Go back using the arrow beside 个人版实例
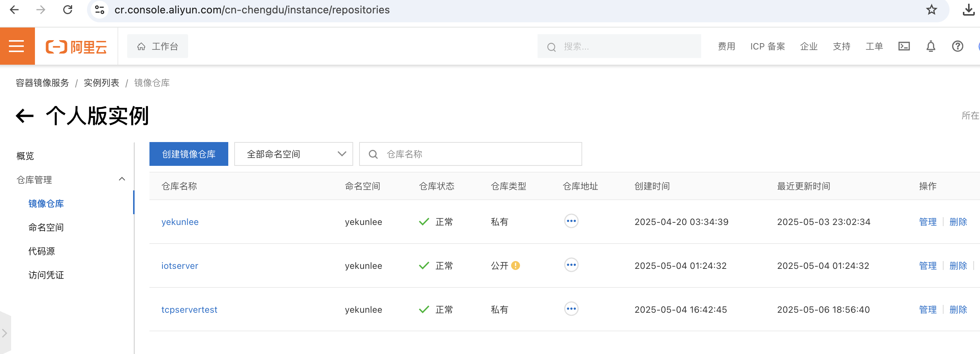980x354 pixels. click(x=25, y=116)
